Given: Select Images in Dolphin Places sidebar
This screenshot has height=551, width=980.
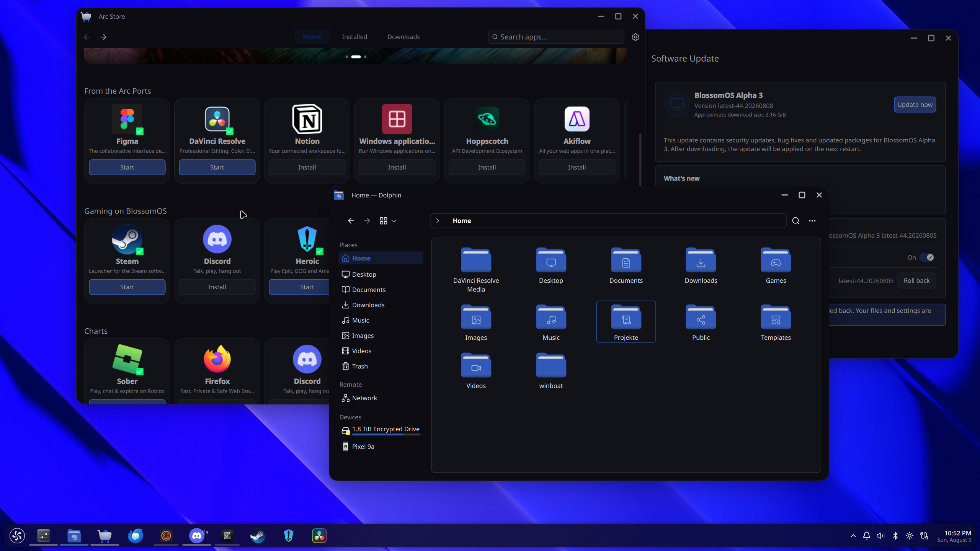Looking at the screenshot, I should 381,336.
